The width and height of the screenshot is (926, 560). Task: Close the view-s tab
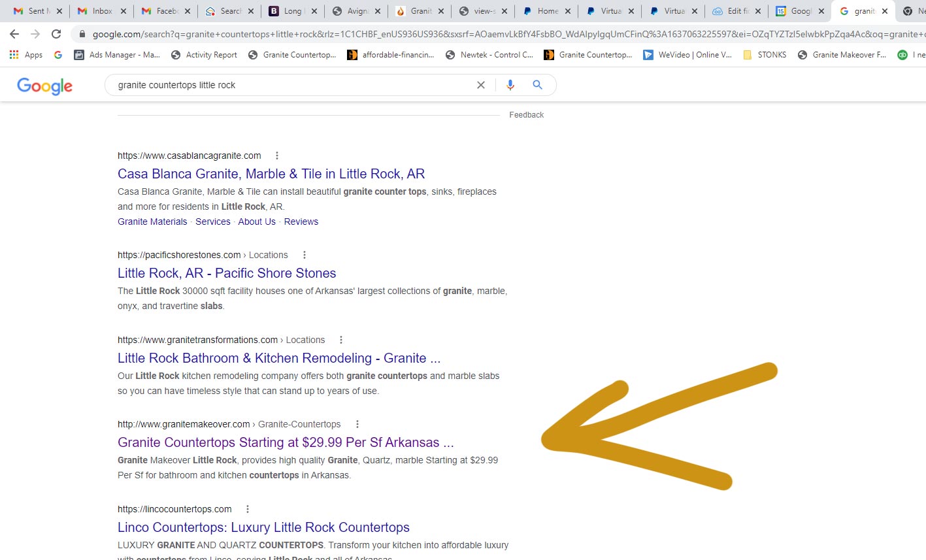tap(504, 11)
